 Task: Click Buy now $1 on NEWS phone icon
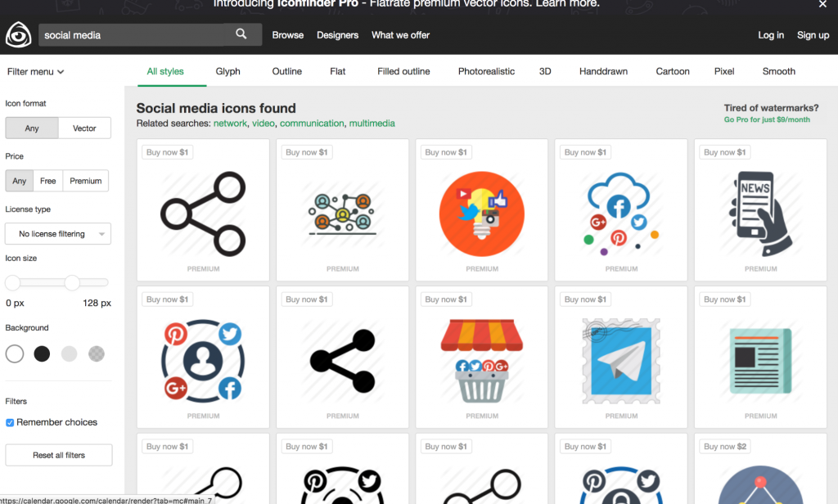(725, 152)
